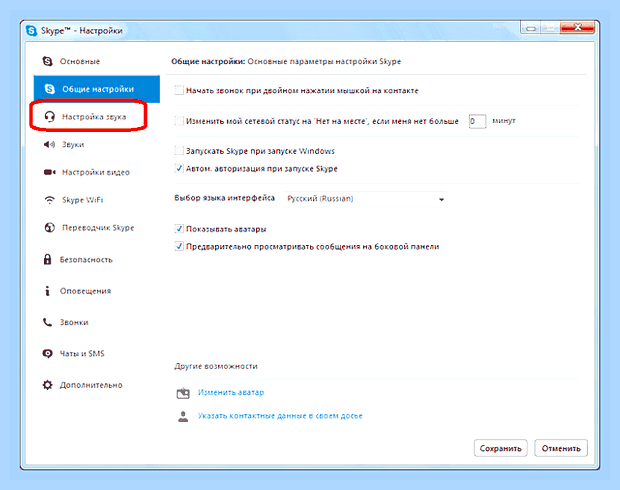This screenshot has height=490, width=620.
Task: Click the globe icon for Переводчик Skype
Action: 49,227
